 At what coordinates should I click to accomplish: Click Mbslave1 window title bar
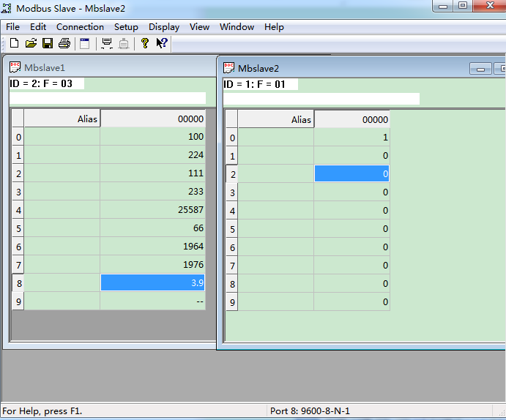click(x=110, y=67)
